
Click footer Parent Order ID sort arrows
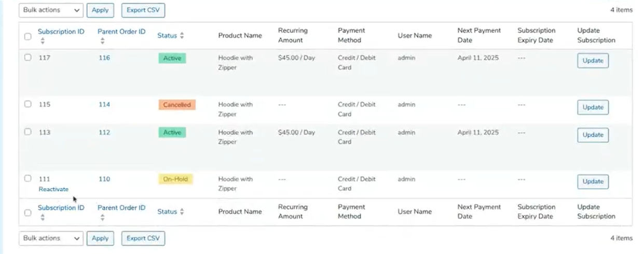pyautogui.click(x=102, y=217)
